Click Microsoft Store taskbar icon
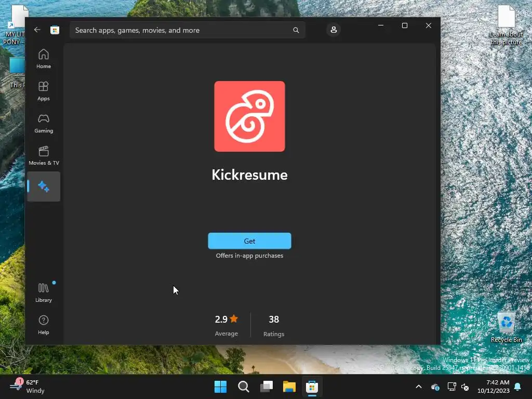Screen dimensions: 532x399 [x=312, y=387]
